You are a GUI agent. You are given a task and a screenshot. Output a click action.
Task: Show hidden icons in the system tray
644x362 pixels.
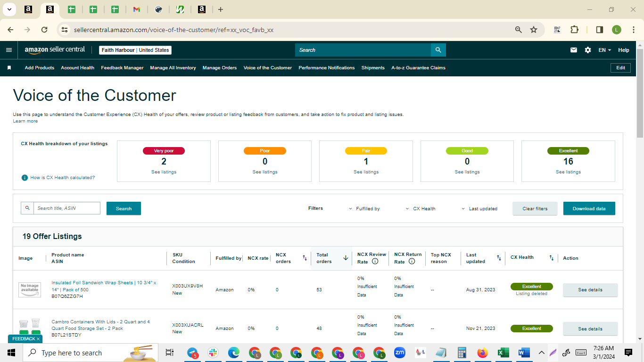point(541,353)
